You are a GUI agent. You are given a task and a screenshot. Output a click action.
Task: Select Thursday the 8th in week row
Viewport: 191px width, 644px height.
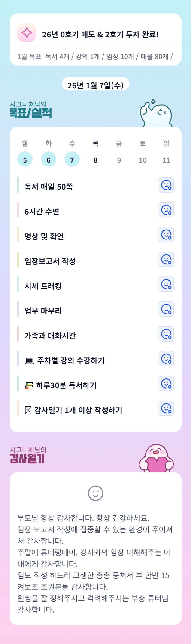[96, 160]
